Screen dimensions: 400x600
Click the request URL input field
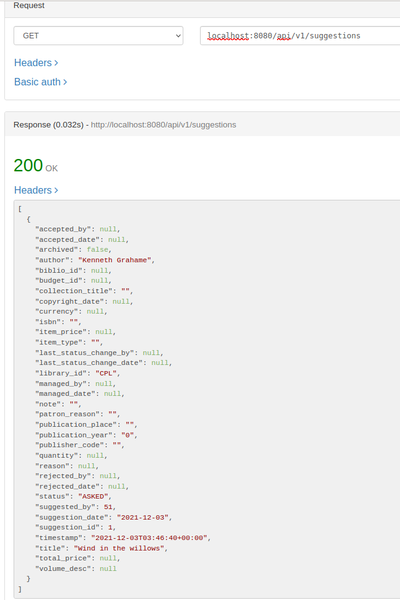point(300,36)
